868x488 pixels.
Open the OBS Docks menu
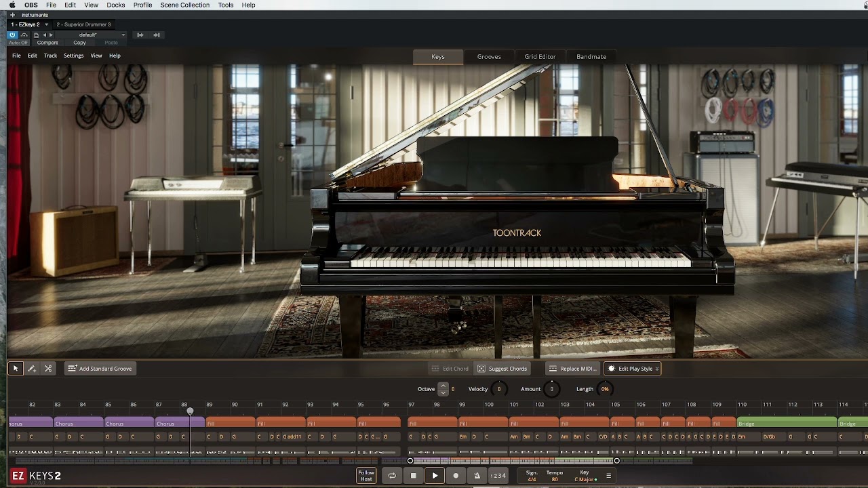point(116,5)
